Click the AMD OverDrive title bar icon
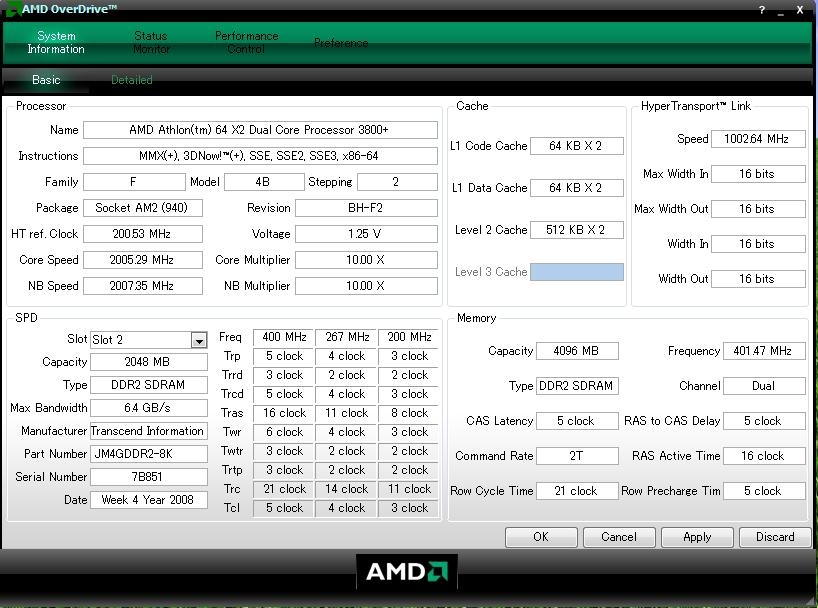 click(13, 9)
